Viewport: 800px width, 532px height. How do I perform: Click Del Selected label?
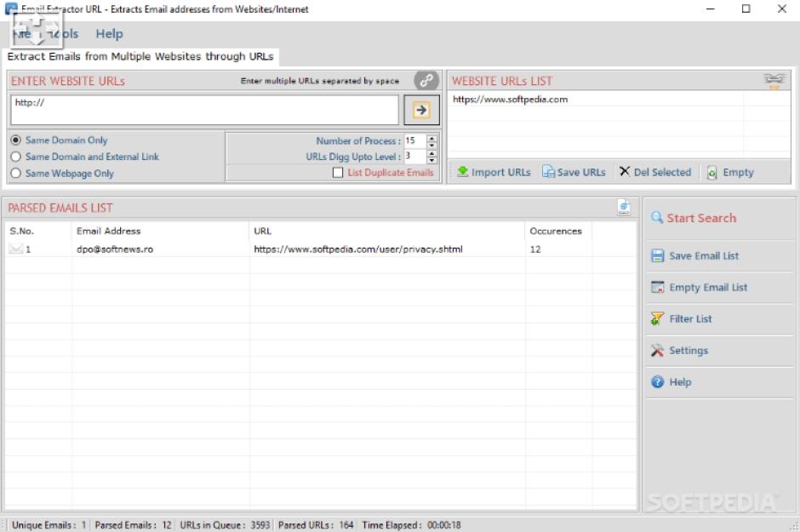pos(662,173)
